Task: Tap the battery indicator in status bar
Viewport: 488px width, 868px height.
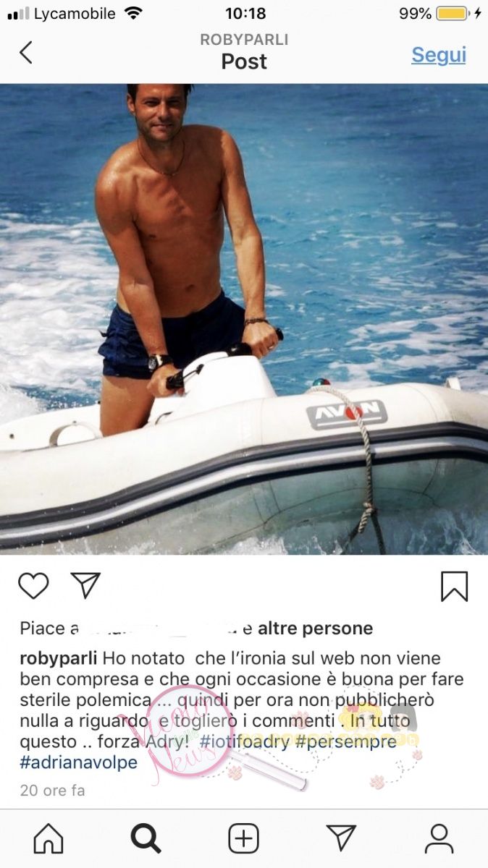Action: [x=453, y=13]
